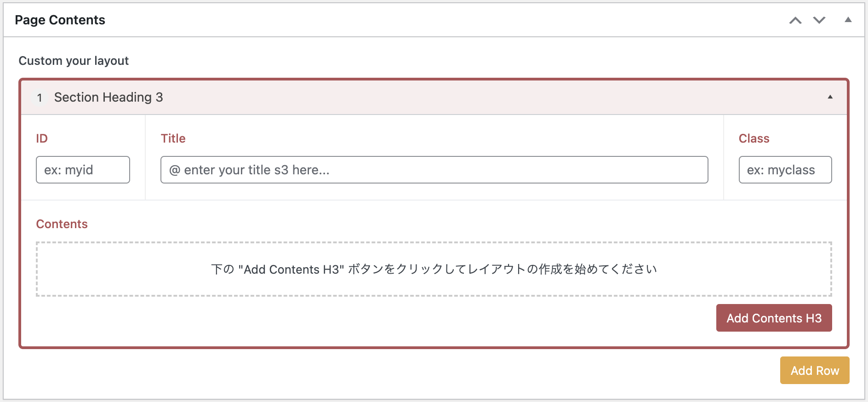Focus the Class field with 'ex: myclass'
Viewport: 868px width, 402px height.
[x=785, y=170]
